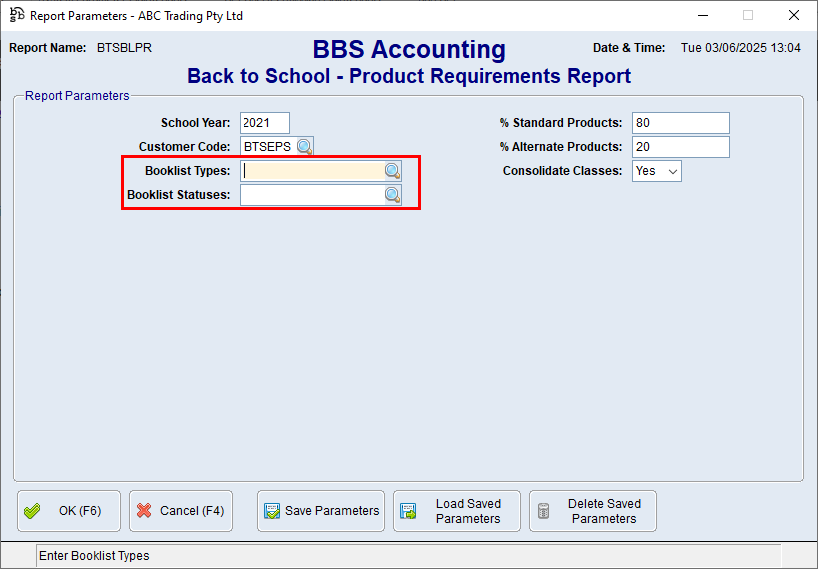
Task: Click the Customer Code lookup magnifier icon
Action: pyautogui.click(x=304, y=147)
